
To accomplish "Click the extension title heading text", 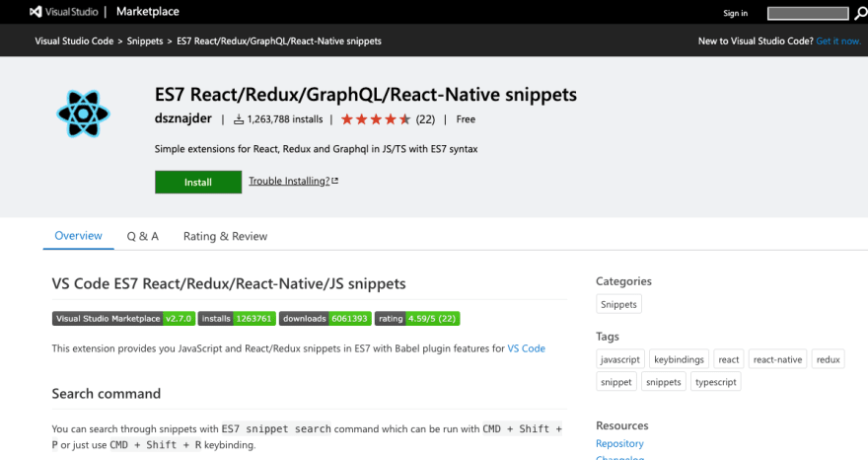I will coord(365,95).
